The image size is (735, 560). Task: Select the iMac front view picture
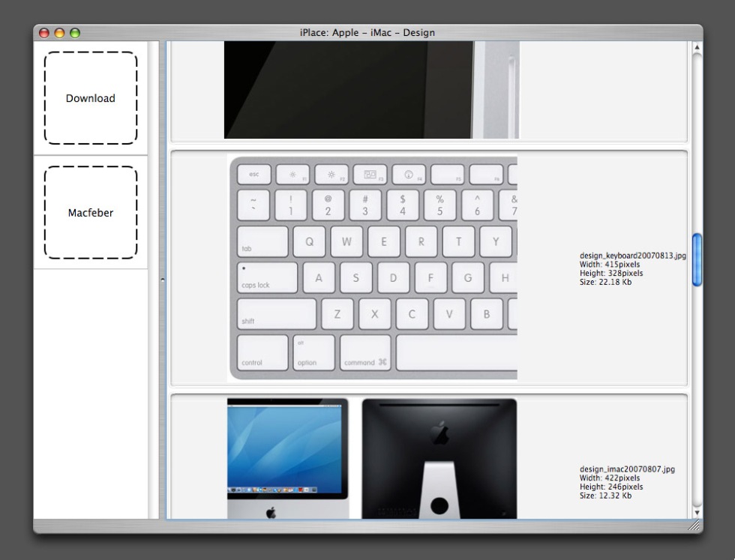(x=288, y=458)
